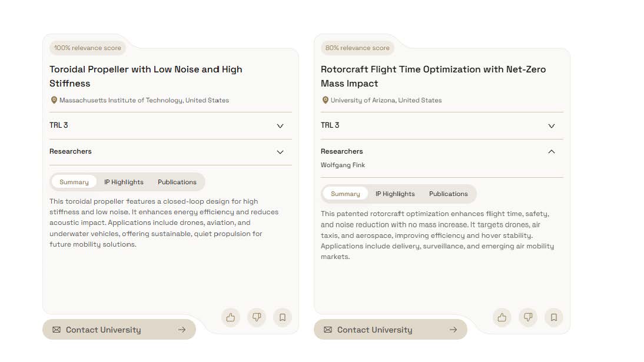This screenshot has width=644, height=362.
Task: Select the Summary tab on Rotorcraft card
Action: tap(346, 194)
